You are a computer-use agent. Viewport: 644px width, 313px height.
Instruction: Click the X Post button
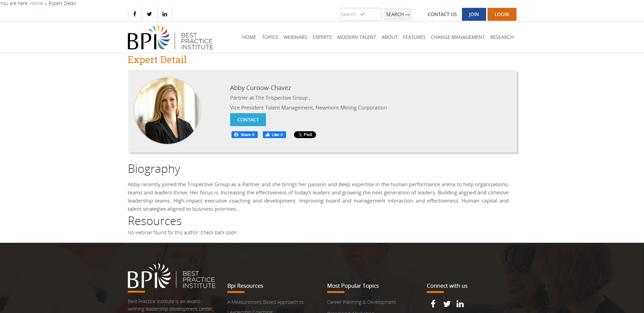pyautogui.click(x=305, y=135)
